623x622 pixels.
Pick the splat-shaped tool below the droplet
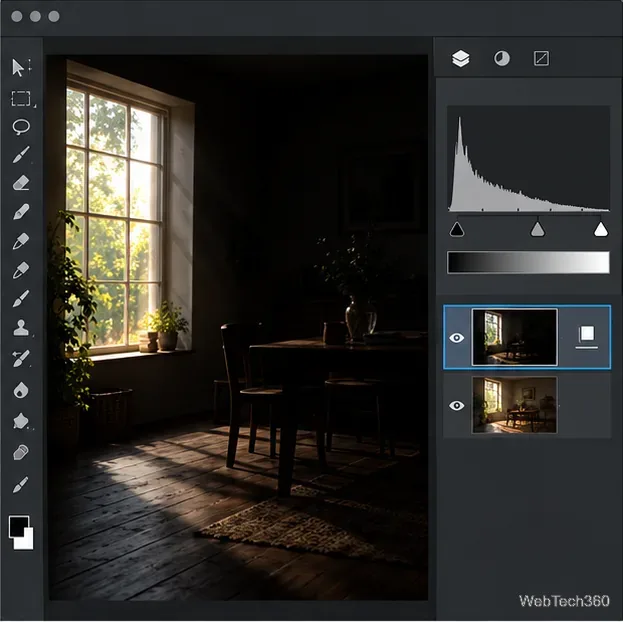21,421
